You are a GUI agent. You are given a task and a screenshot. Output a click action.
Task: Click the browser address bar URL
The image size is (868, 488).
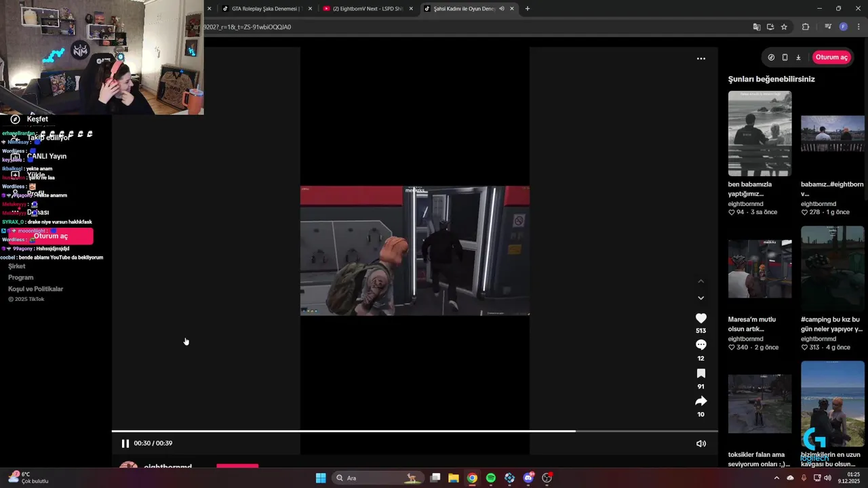pyautogui.click(x=248, y=27)
